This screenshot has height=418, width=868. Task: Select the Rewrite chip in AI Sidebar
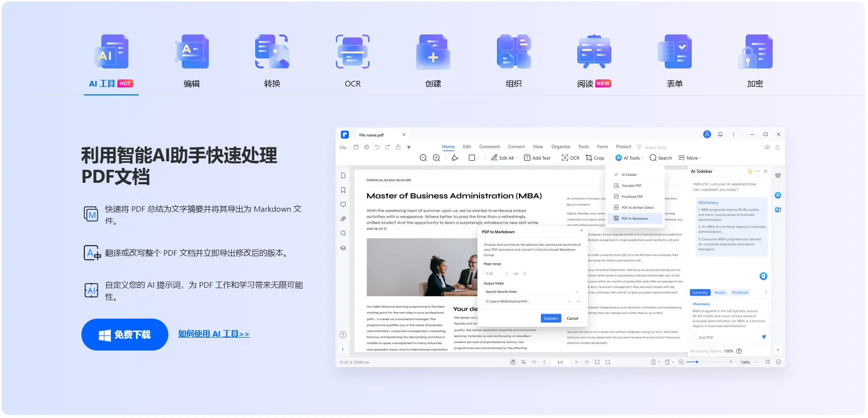pyautogui.click(x=720, y=293)
